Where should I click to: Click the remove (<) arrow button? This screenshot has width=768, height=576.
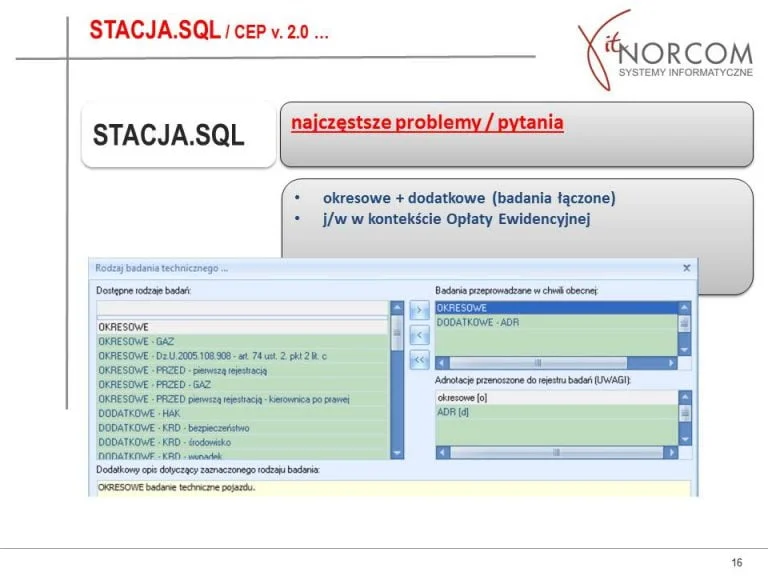(x=420, y=335)
